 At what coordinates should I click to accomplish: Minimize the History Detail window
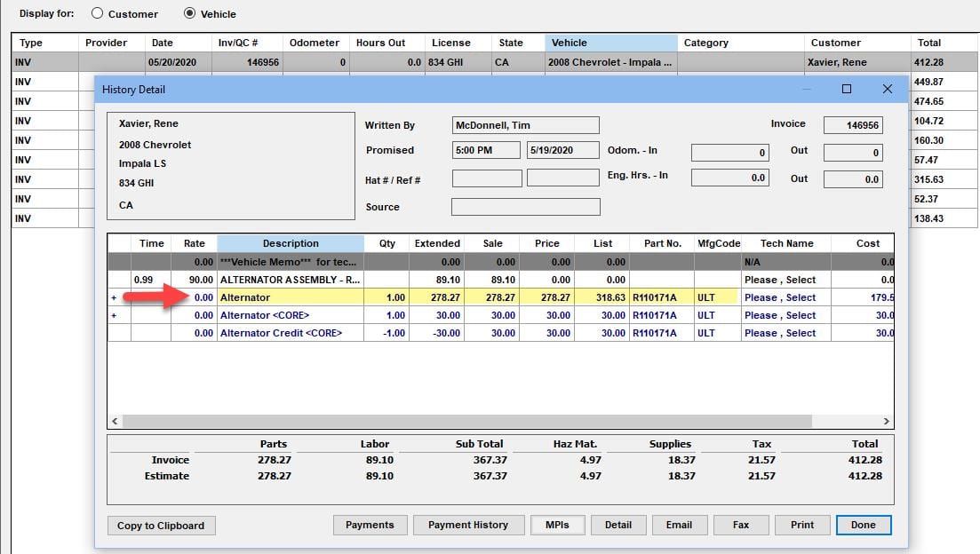coord(807,89)
